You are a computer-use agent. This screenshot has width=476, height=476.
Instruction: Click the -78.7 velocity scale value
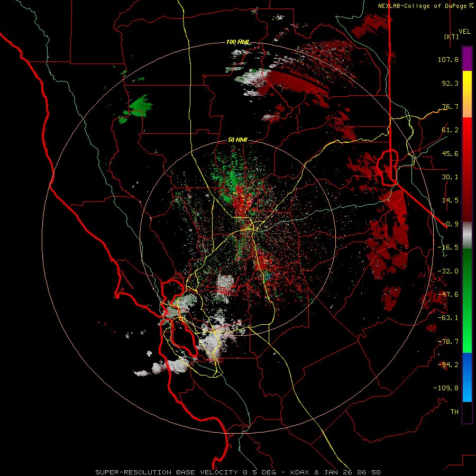tap(448, 342)
